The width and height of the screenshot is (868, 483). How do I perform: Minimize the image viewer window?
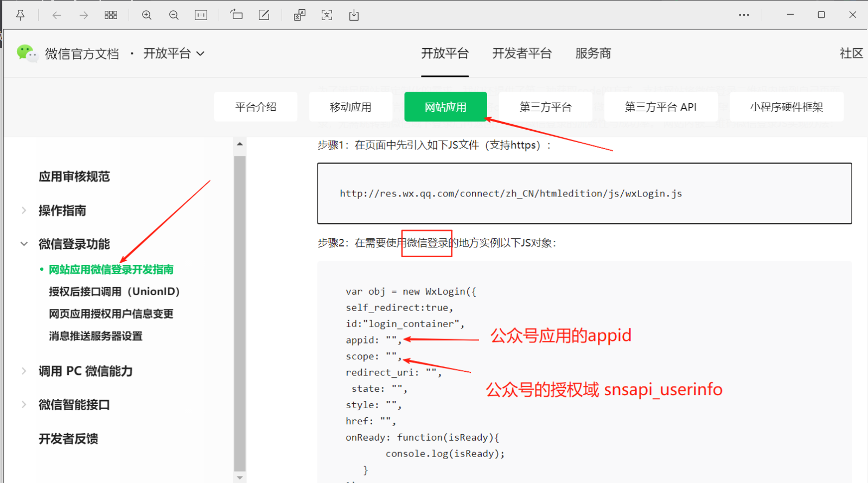point(790,15)
